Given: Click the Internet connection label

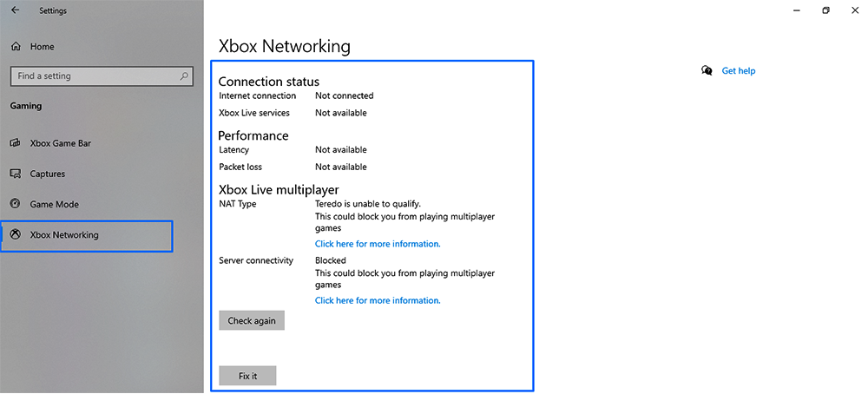Looking at the screenshot, I should [x=258, y=95].
